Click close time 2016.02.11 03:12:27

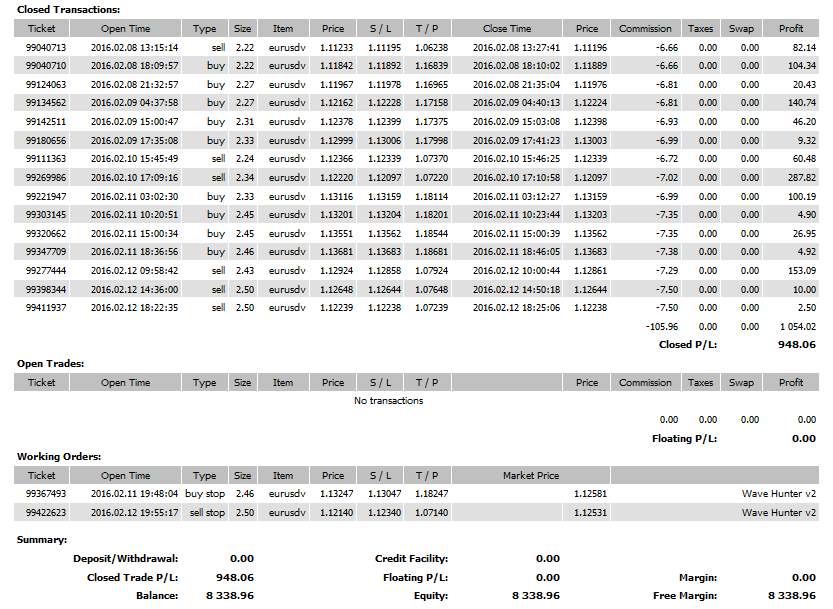click(516, 196)
